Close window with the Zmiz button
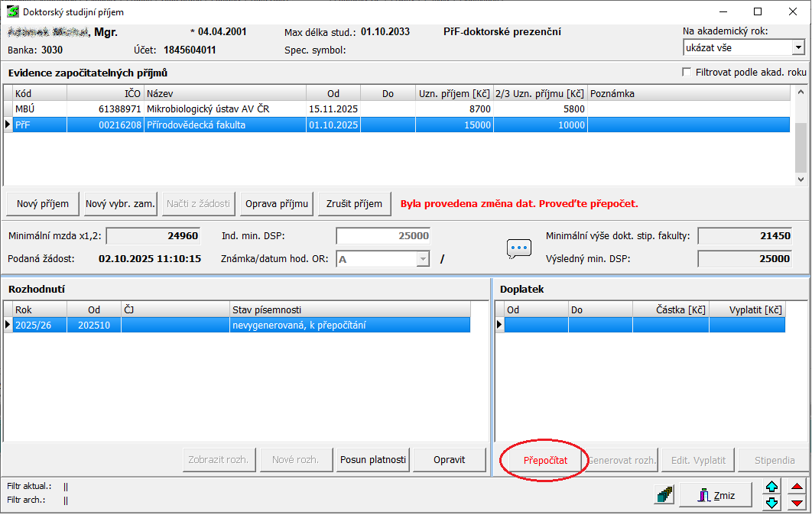 point(716,495)
